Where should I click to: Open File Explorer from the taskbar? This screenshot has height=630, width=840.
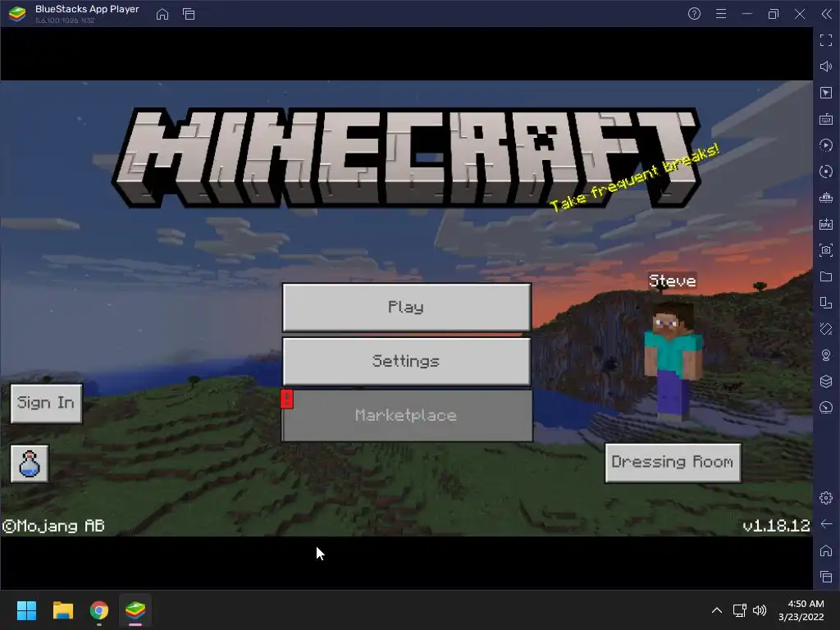tap(62, 610)
